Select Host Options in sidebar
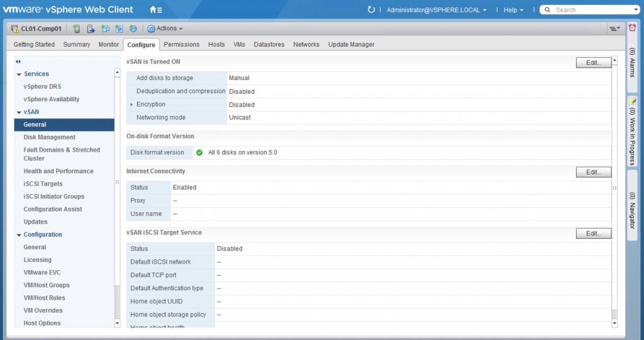This screenshot has height=340, width=644. [42, 323]
